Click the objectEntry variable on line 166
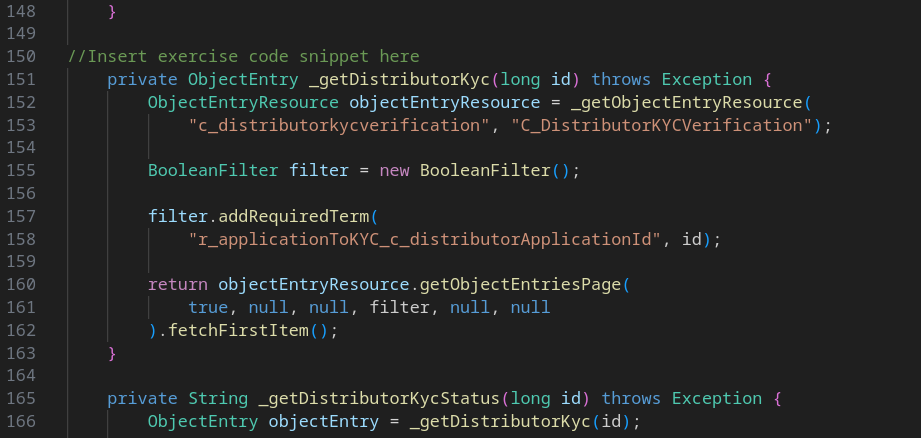 (x=324, y=421)
